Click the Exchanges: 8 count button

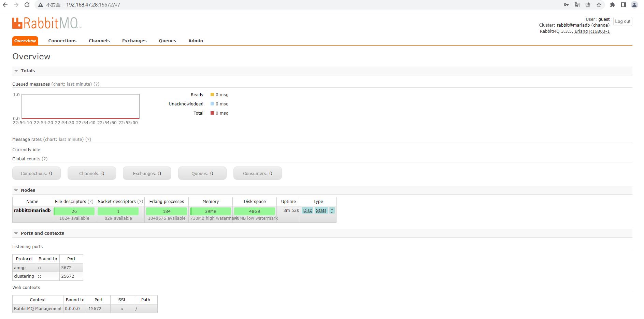click(x=147, y=173)
